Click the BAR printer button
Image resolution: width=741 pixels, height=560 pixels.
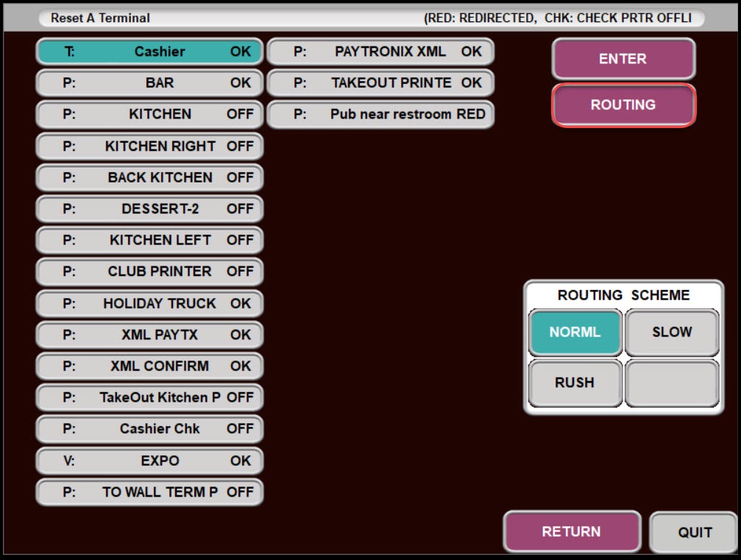click(x=149, y=83)
